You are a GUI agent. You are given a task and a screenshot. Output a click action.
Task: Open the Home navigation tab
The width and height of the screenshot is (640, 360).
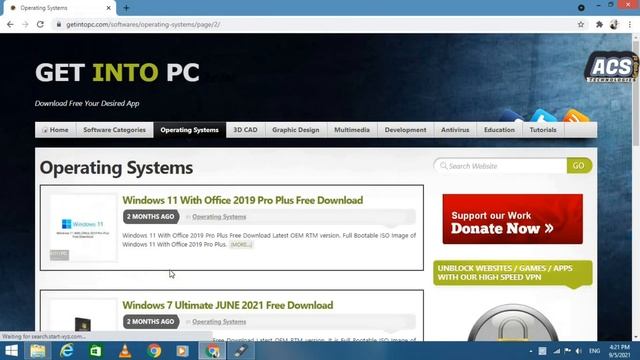pyautogui.click(x=55, y=130)
